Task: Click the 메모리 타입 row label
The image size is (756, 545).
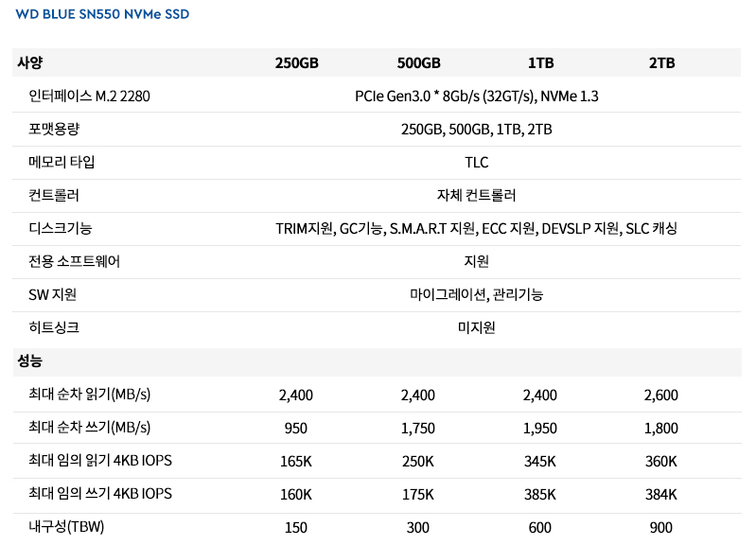Action: coord(62,162)
